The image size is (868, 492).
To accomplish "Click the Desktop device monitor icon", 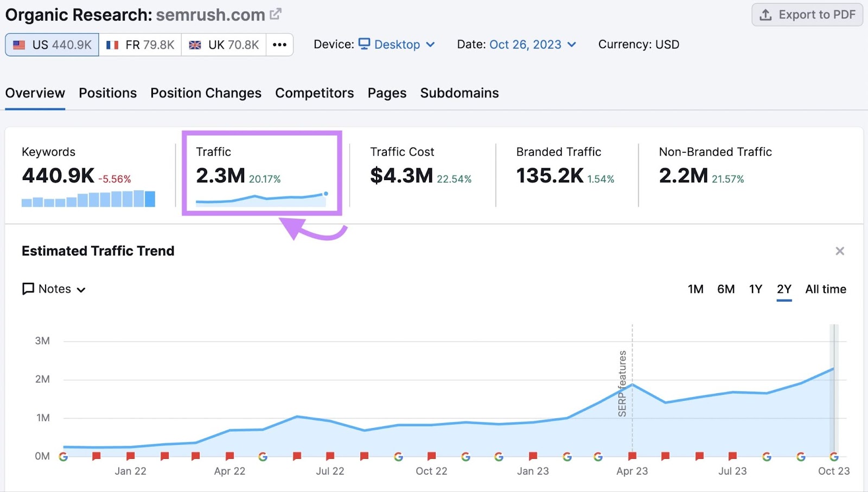I will coord(364,44).
